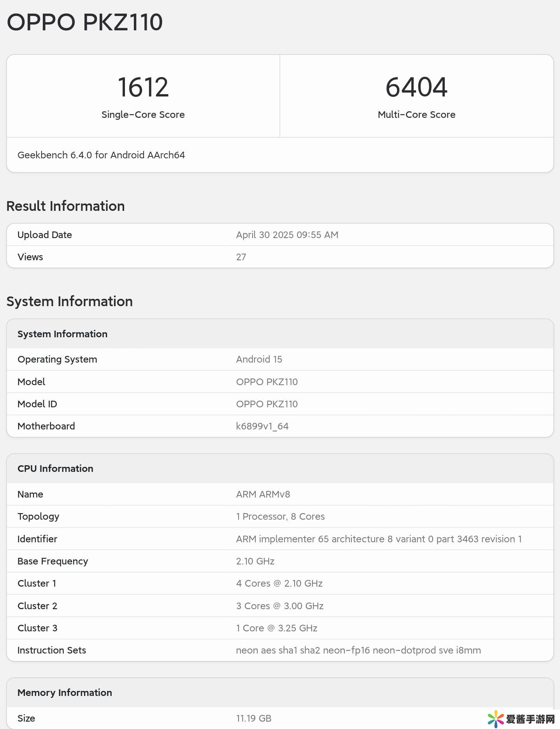Click the System Information table header
This screenshot has width=560, height=729.
click(62, 334)
